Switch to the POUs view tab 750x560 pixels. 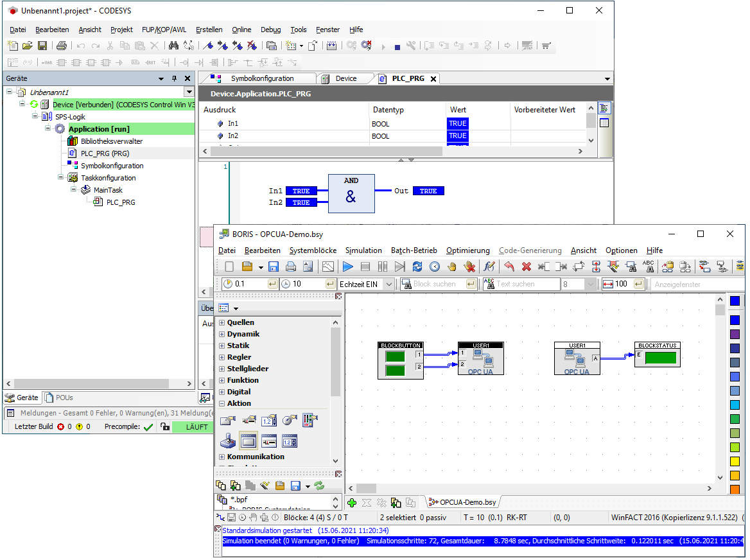59,398
